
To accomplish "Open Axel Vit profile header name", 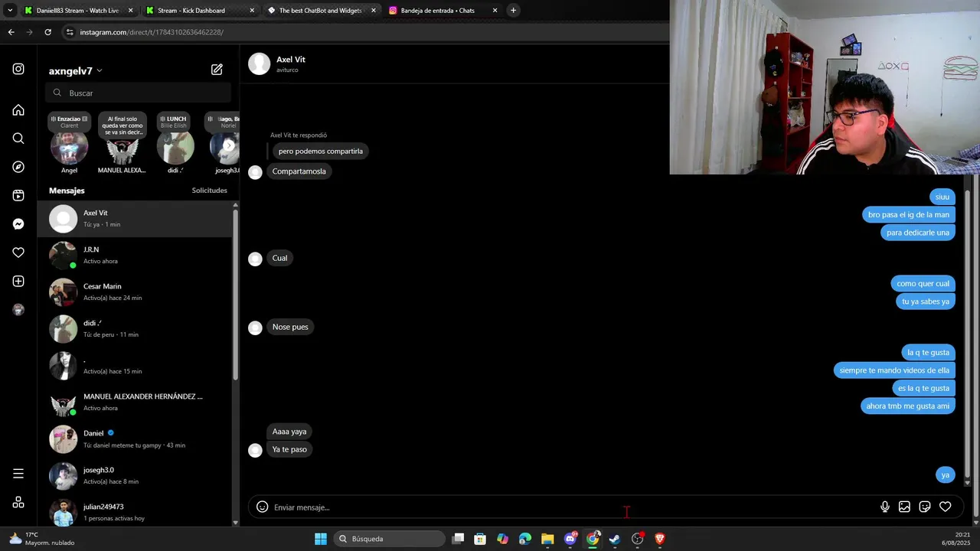I will point(291,60).
